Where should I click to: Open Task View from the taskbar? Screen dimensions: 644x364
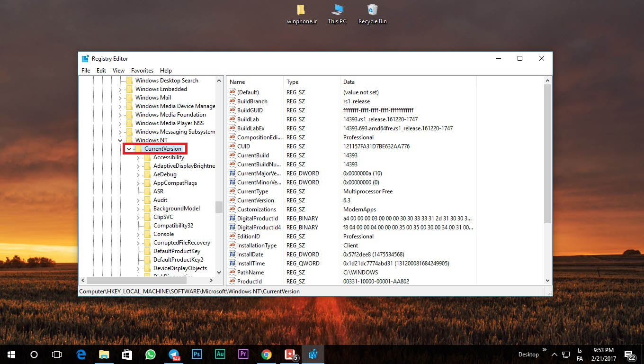point(57,354)
